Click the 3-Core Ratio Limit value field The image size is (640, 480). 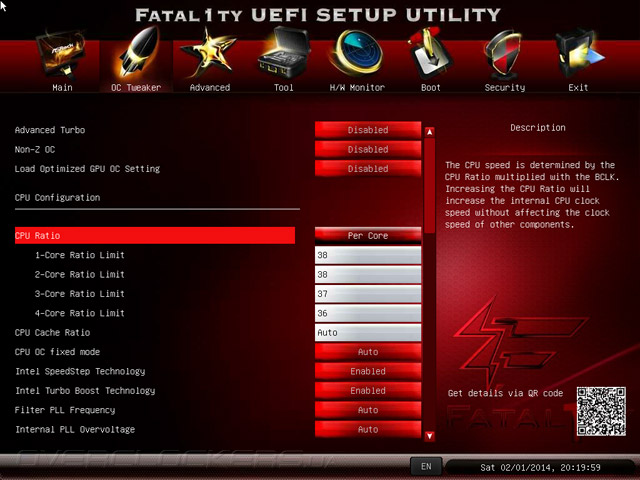(x=368, y=294)
